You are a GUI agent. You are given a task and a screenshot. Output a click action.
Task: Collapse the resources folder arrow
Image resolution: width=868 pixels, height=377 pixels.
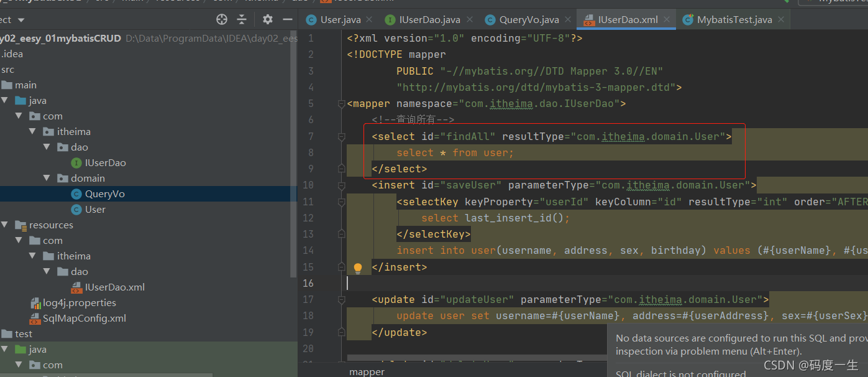4,225
